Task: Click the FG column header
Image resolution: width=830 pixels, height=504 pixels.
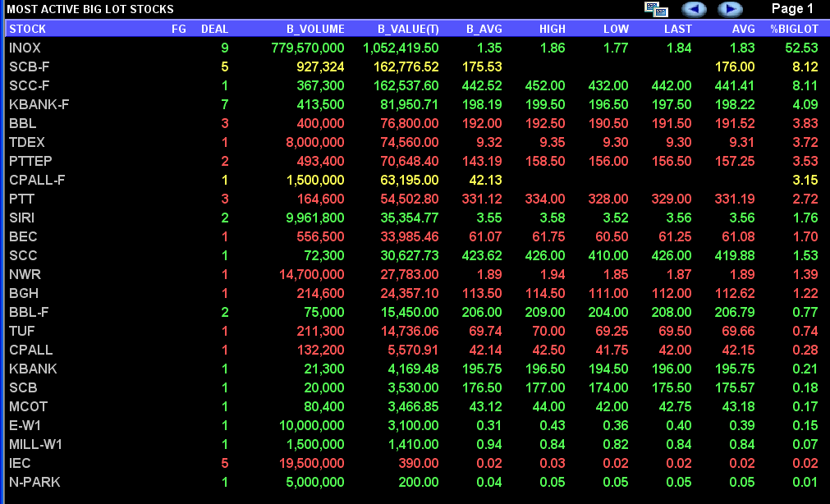Action: (x=179, y=29)
